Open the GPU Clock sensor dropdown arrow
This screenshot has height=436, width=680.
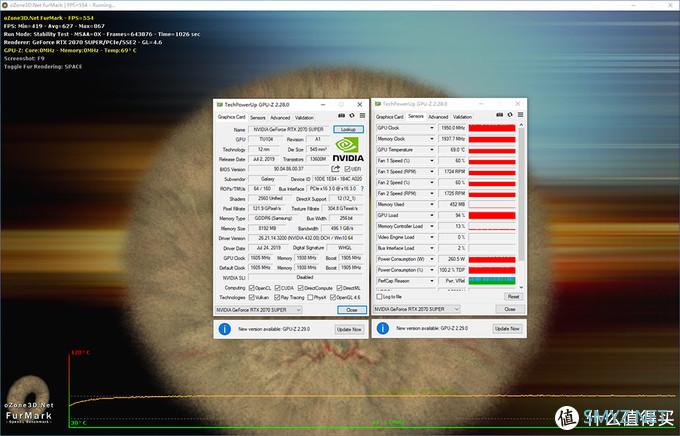pyautogui.click(x=432, y=128)
